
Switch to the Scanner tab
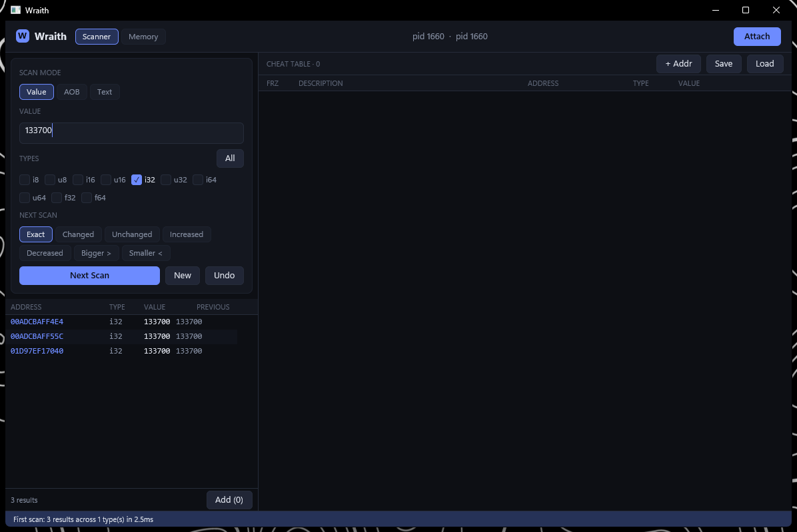pyautogui.click(x=97, y=37)
